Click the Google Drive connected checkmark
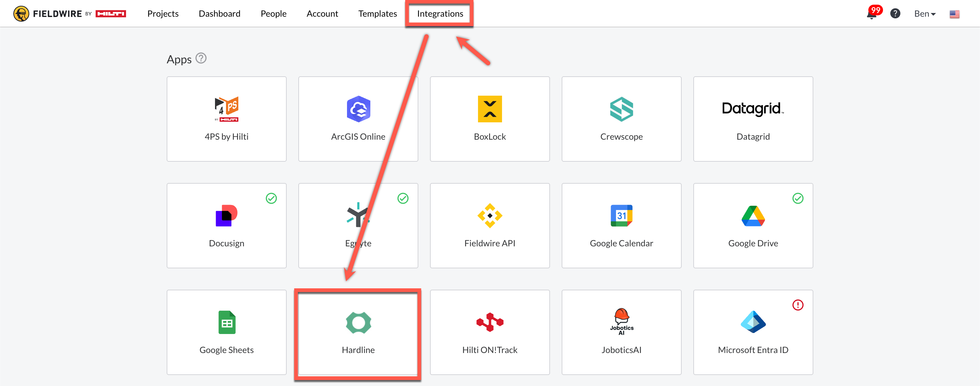Viewport: 980px width, 386px height. (797, 198)
